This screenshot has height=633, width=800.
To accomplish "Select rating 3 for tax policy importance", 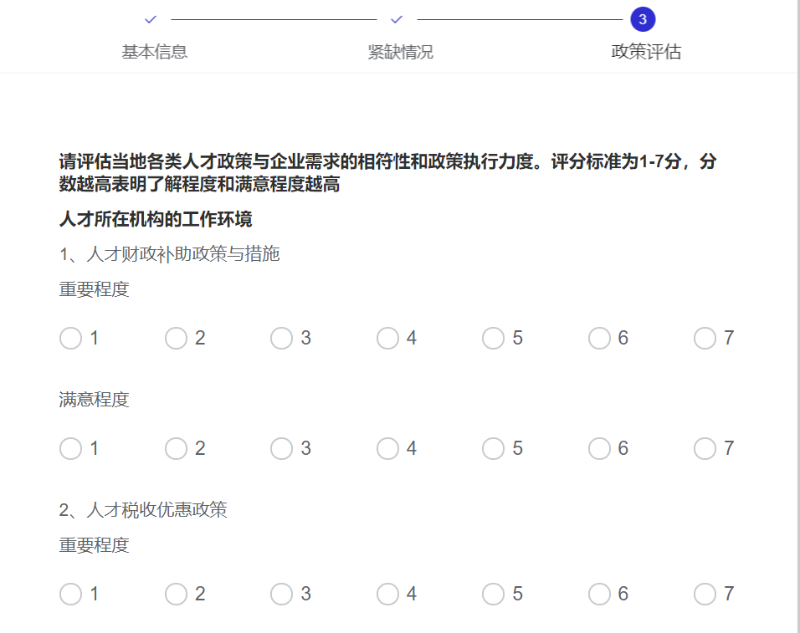I will point(282,593).
